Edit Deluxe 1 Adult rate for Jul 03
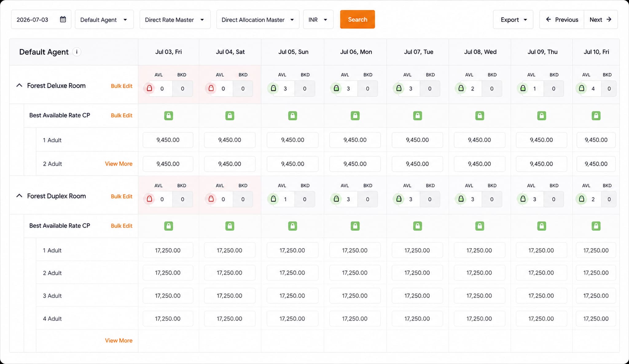This screenshot has width=629, height=364. coord(168,140)
